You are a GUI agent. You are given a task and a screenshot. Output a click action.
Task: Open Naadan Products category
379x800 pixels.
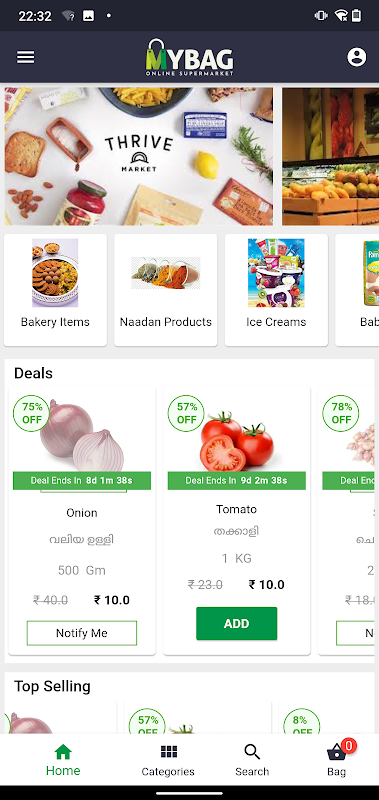165,290
